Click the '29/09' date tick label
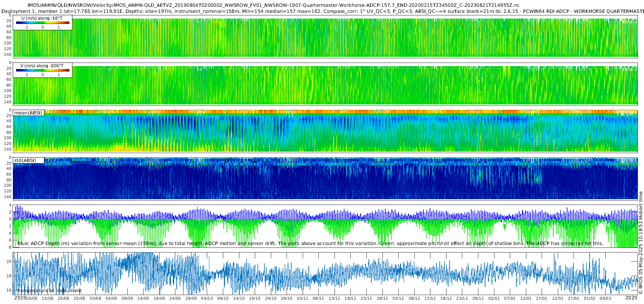 click(x=191, y=298)
